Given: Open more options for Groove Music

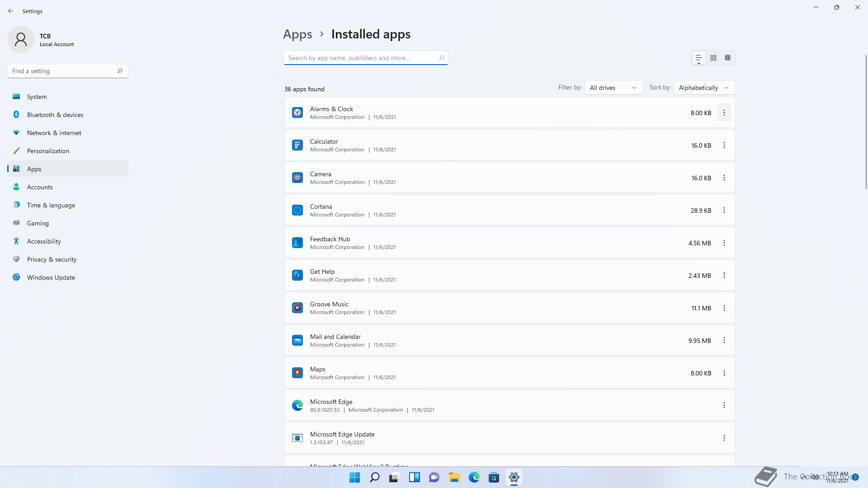Looking at the screenshot, I should [x=724, y=308].
